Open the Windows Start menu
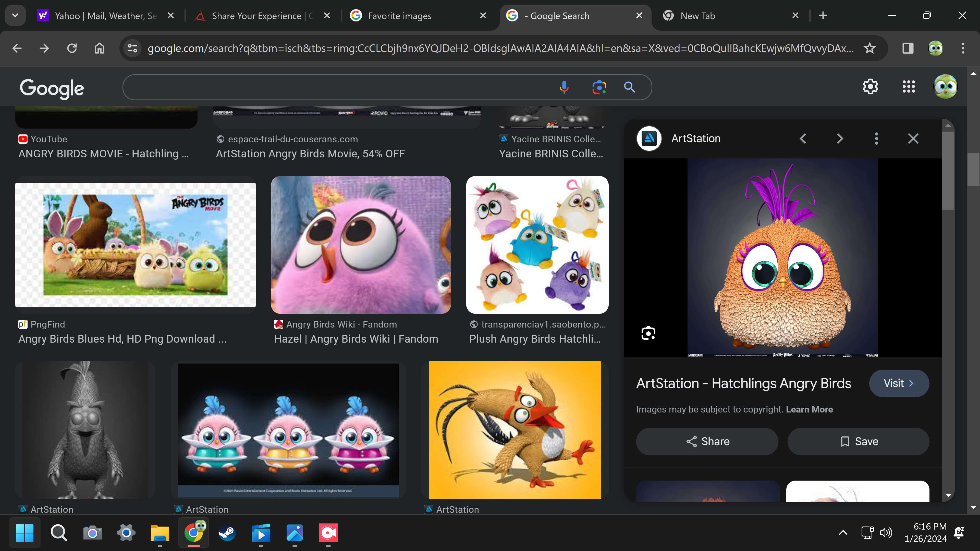Screen dimensions: 980x551 [25, 533]
